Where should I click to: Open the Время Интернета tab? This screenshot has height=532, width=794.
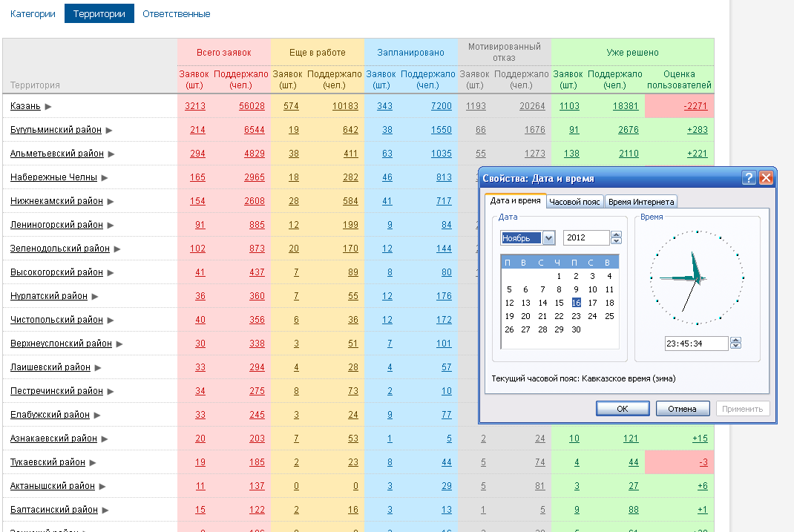641,202
